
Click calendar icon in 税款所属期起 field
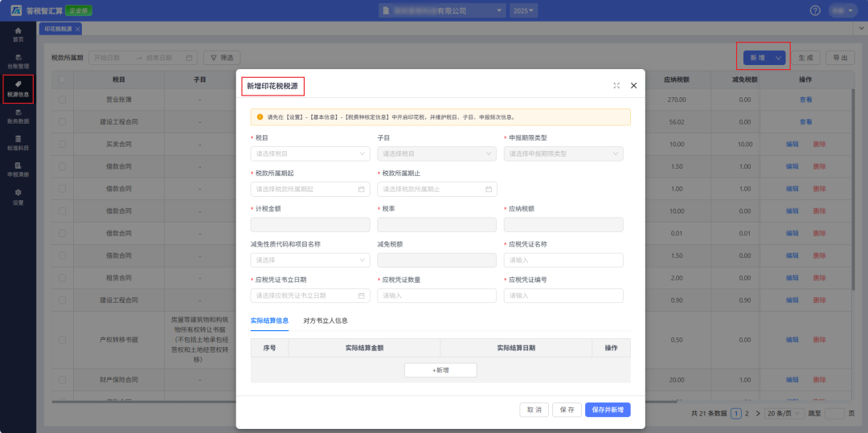362,189
